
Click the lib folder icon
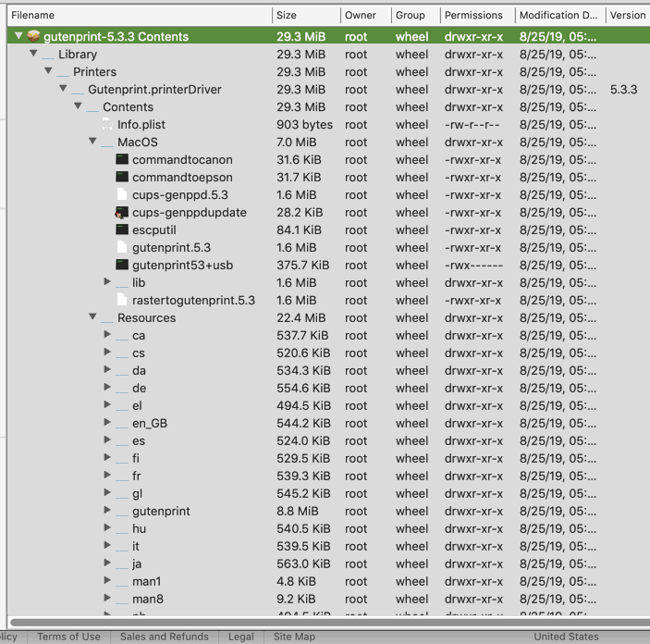pos(122,285)
